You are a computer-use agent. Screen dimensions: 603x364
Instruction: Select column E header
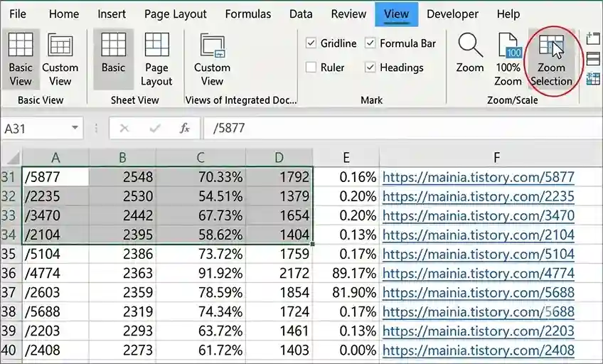click(x=346, y=158)
